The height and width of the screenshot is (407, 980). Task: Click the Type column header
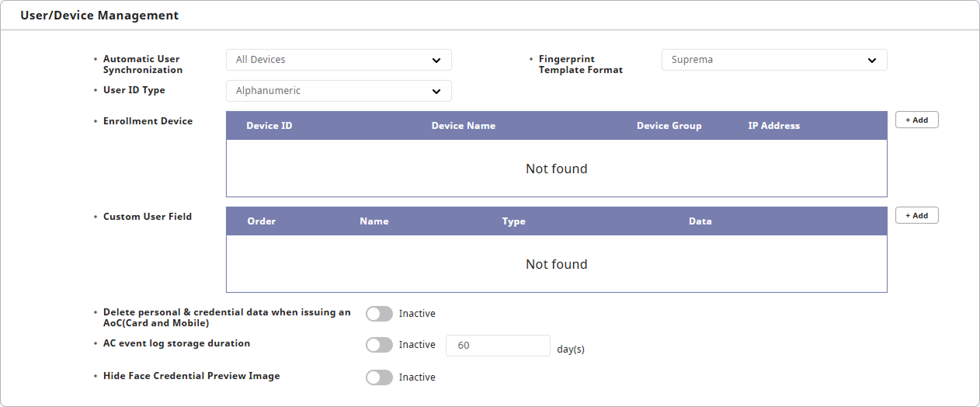(513, 221)
